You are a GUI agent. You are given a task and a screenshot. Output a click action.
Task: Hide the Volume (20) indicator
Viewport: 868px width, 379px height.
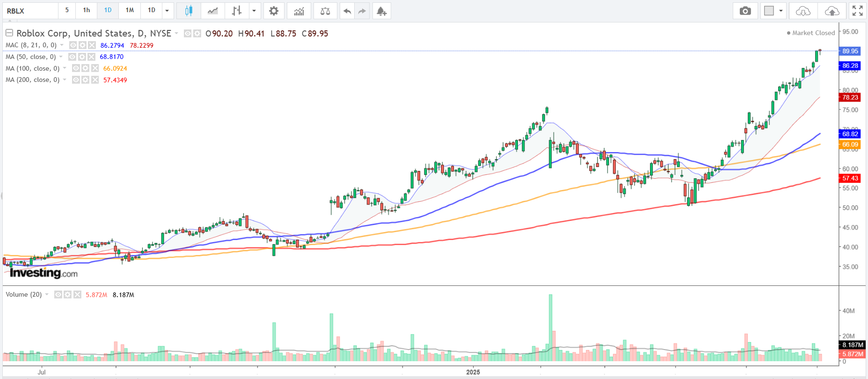point(58,295)
